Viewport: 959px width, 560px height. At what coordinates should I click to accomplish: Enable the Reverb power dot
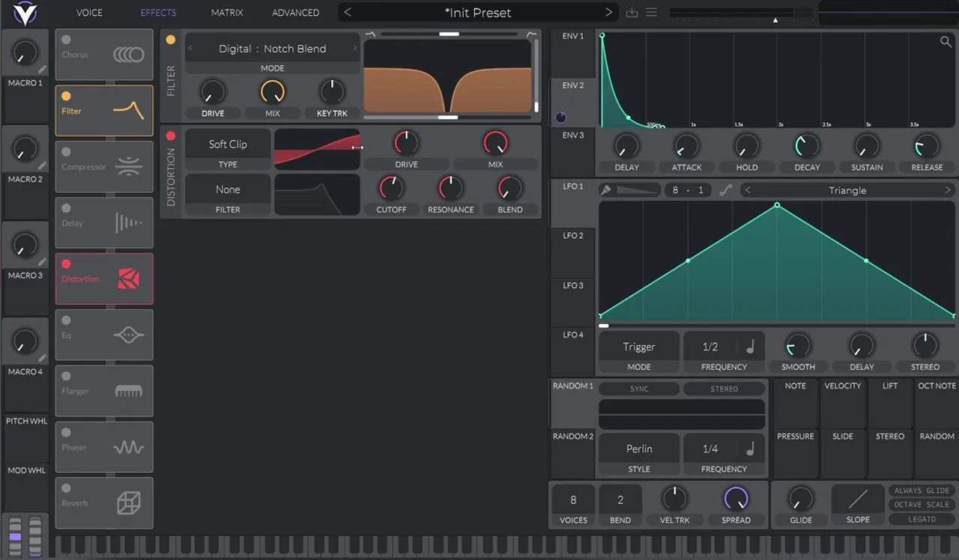pos(66,488)
